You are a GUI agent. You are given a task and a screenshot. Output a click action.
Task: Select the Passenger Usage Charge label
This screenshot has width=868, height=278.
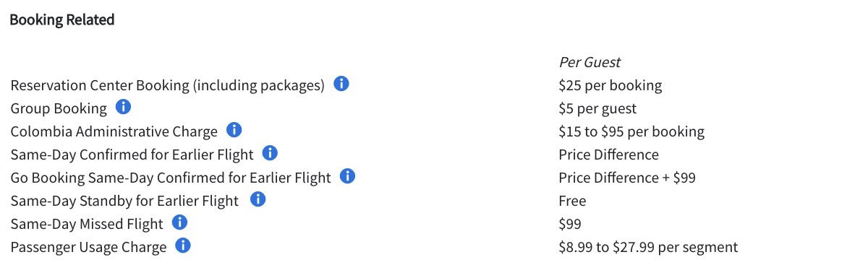coord(88,248)
